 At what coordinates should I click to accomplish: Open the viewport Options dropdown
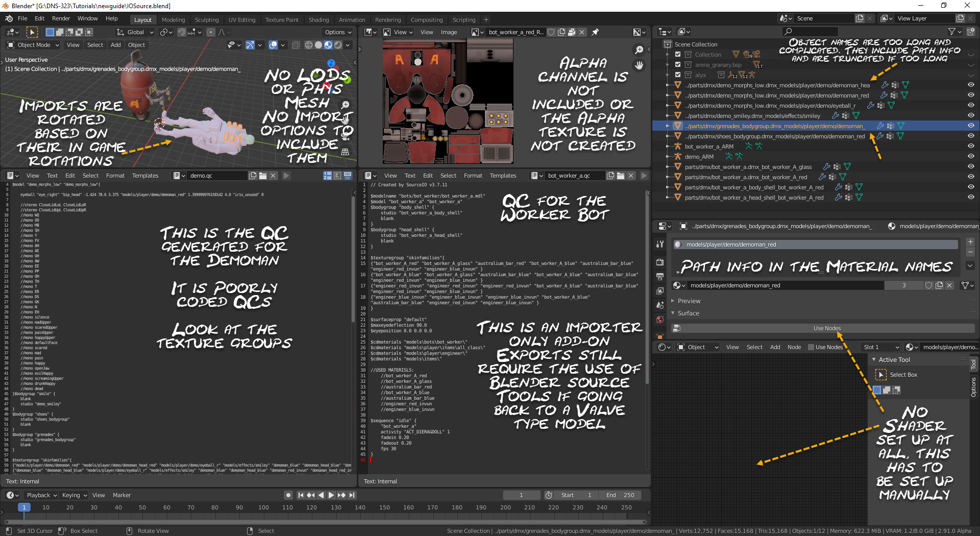click(338, 32)
